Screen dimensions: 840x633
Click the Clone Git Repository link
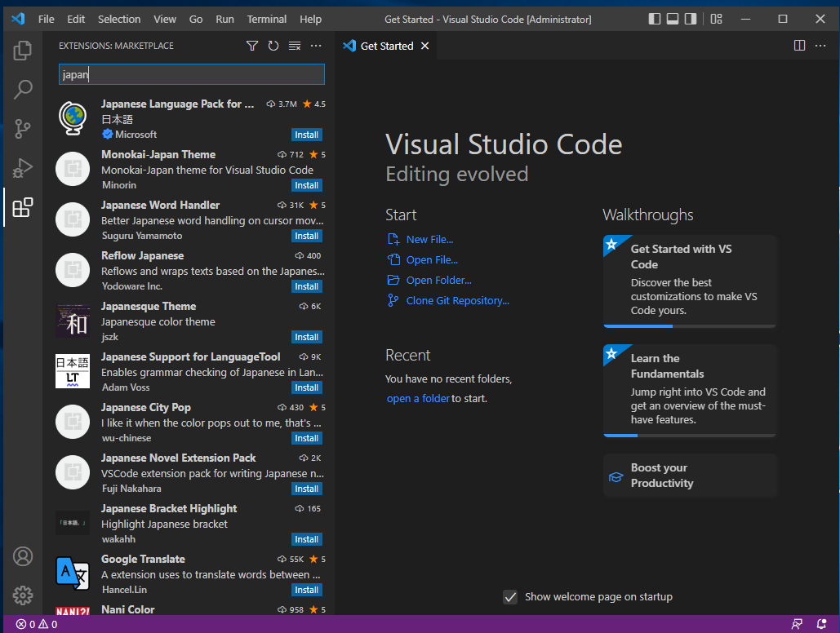coord(457,300)
